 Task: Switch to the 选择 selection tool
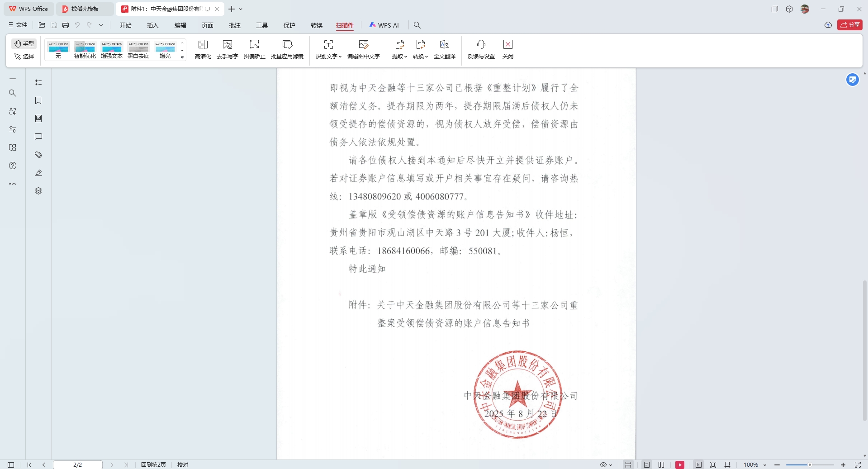click(24, 56)
